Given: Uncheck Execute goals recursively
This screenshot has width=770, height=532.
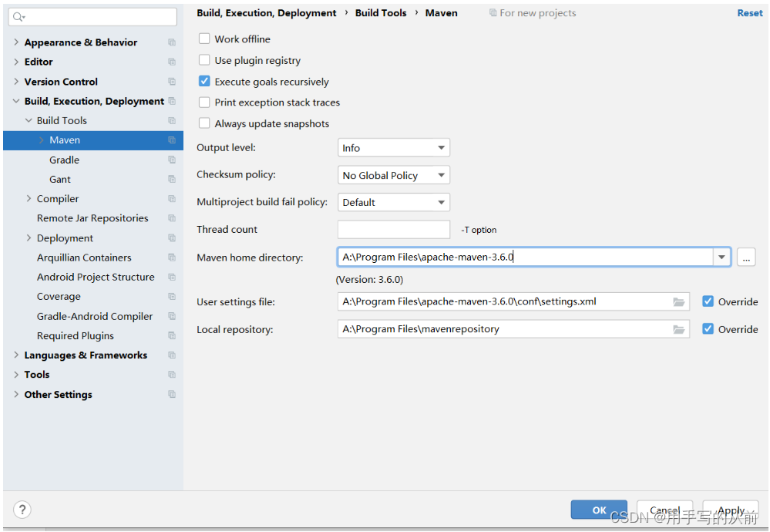Looking at the screenshot, I should (x=204, y=81).
